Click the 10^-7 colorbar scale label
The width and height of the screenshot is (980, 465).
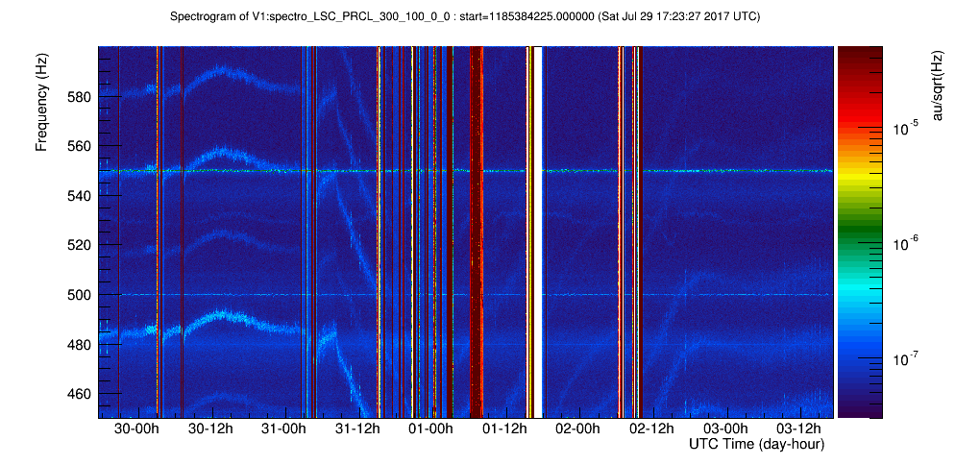(x=904, y=359)
